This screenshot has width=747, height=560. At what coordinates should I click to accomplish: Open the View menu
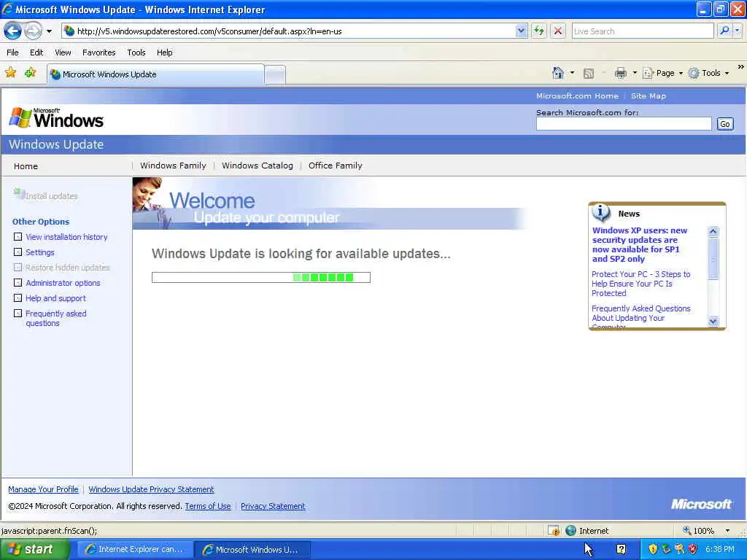click(x=63, y=52)
